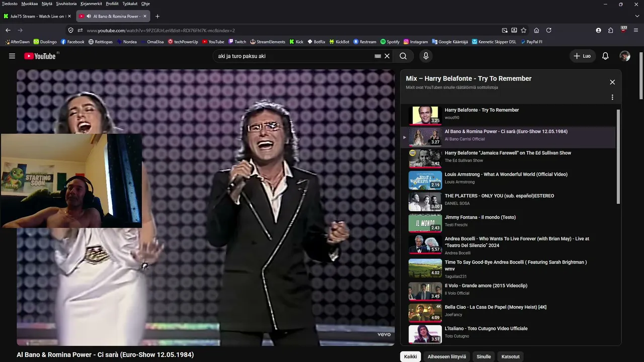Select the Aiheeseen liittyvää filter chip

click(447, 356)
